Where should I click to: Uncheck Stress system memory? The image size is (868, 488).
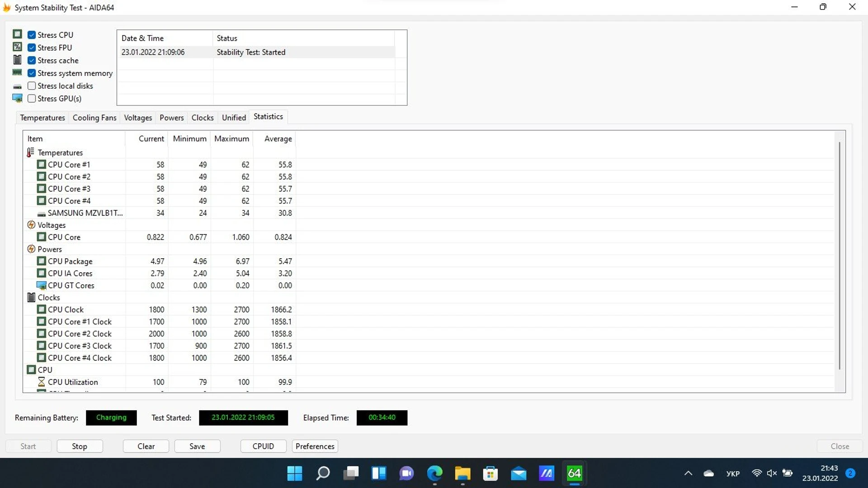[x=32, y=73]
